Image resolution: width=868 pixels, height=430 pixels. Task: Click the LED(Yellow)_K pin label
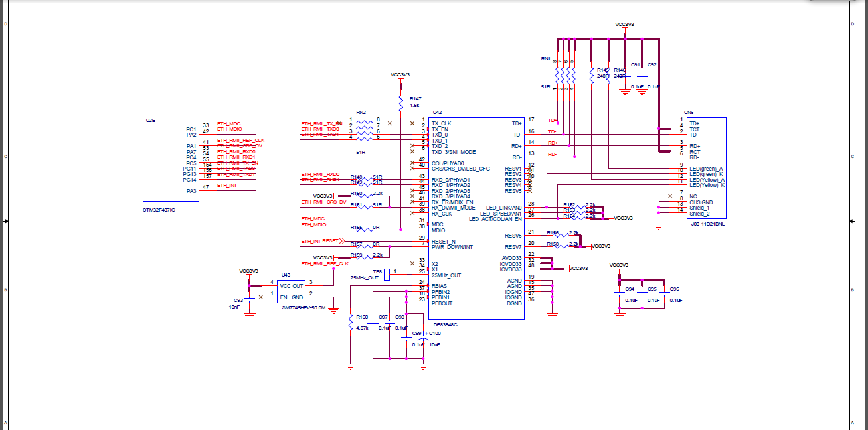pyautogui.click(x=707, y=185)
